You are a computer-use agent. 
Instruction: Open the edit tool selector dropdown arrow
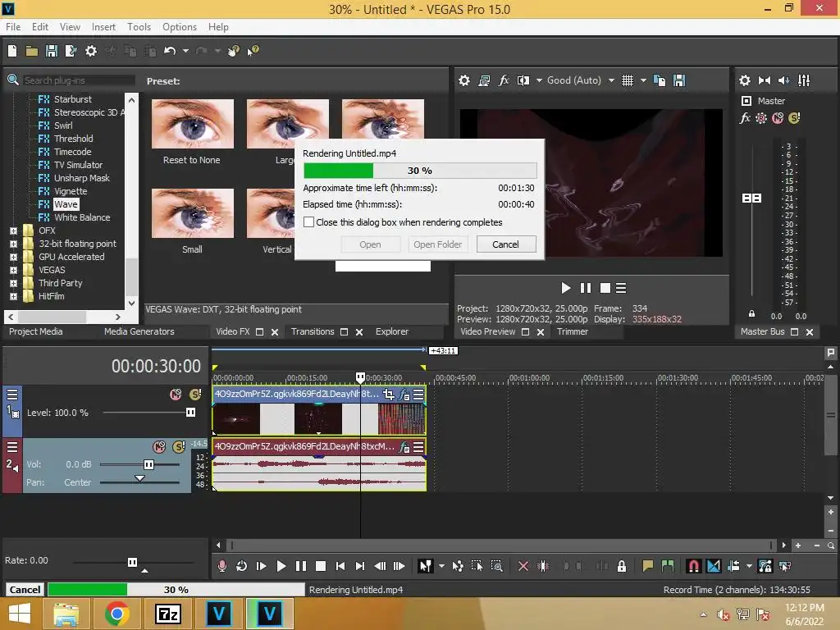(441, 566)
